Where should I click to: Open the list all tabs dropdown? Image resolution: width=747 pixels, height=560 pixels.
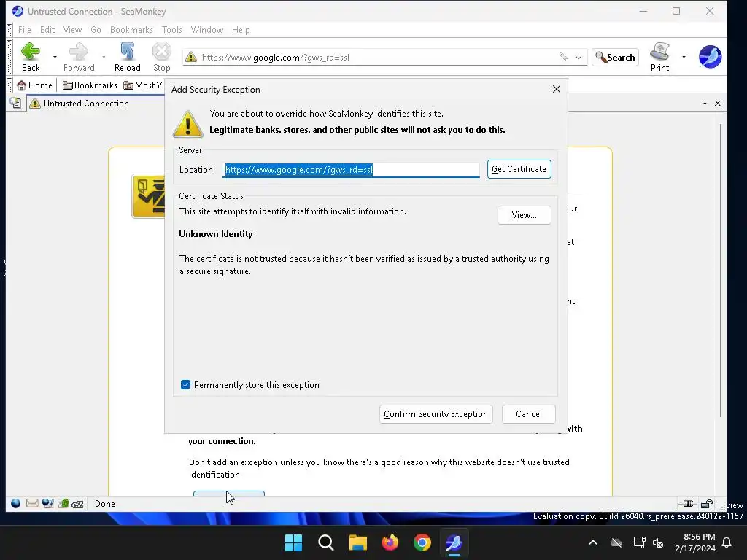[705, 104]
